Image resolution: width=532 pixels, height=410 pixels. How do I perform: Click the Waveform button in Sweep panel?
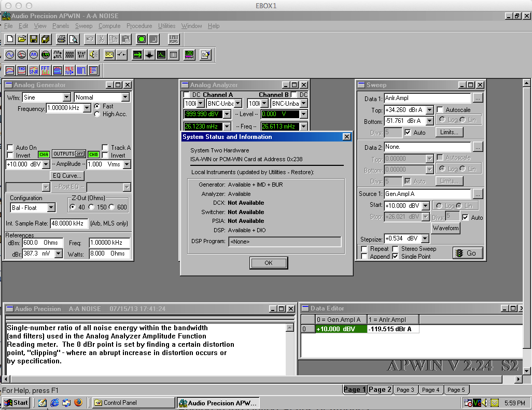coord(446,228)
